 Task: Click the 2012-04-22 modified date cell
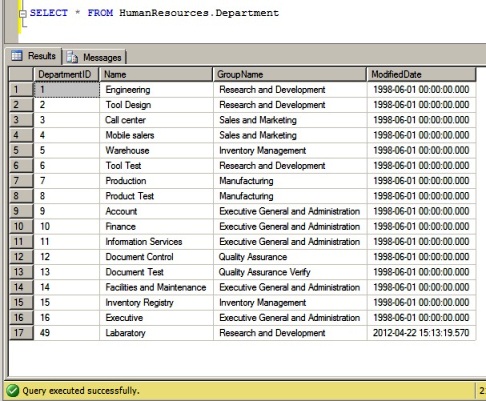(x=421, y=333)
